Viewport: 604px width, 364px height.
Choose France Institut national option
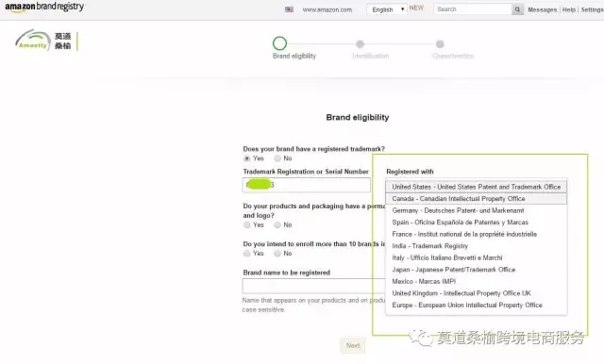point(476,234)
